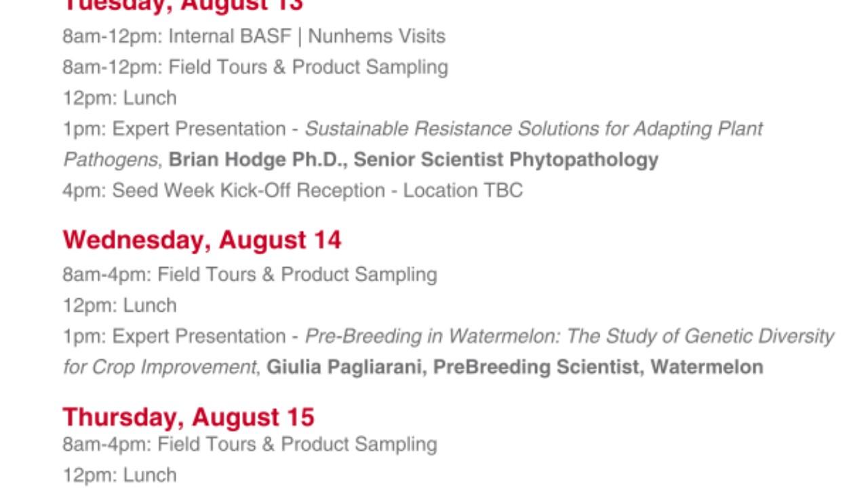Select the Internal BASF Nunhems Visits line

coord(254,36)
